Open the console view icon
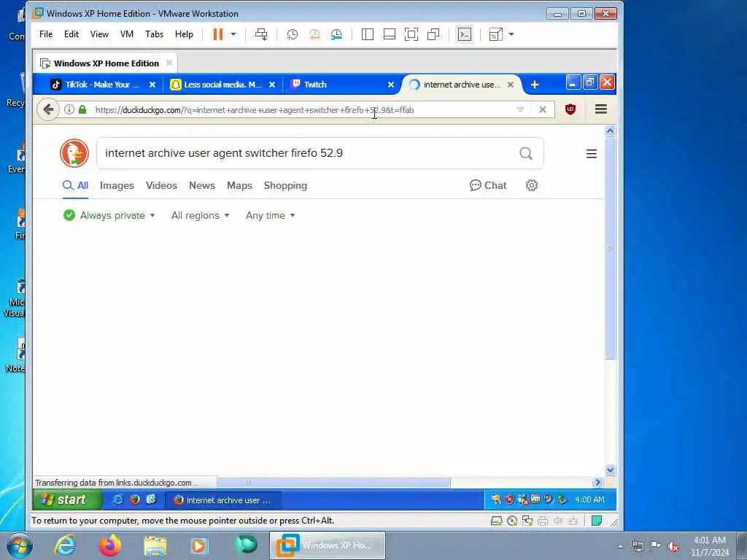 tap(465, 34)
